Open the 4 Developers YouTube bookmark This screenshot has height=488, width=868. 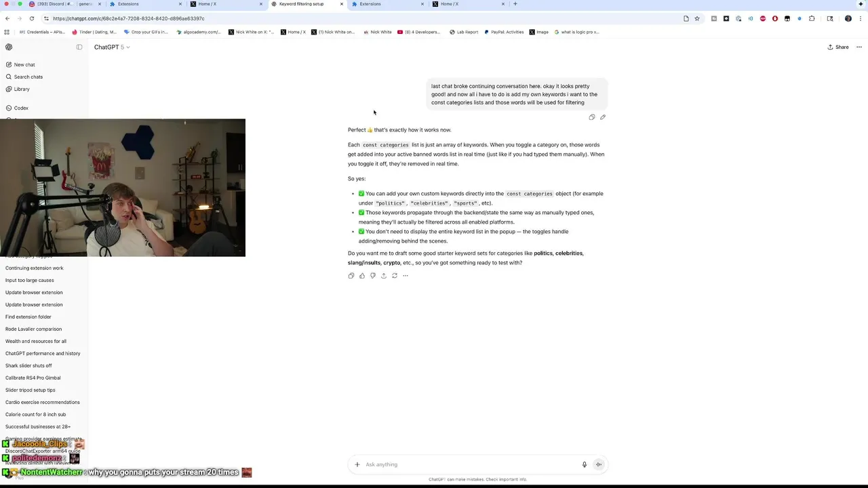point(419,32)
